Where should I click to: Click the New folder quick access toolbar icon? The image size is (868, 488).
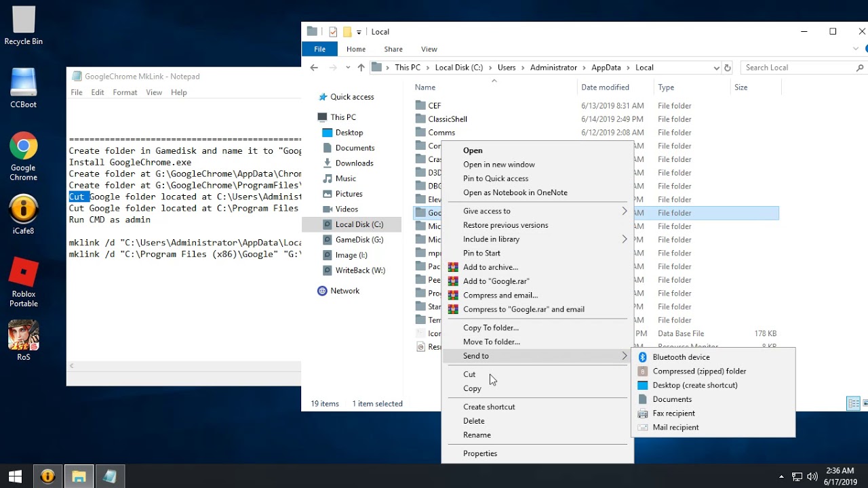pyautogui.click(x=347, y=31)
